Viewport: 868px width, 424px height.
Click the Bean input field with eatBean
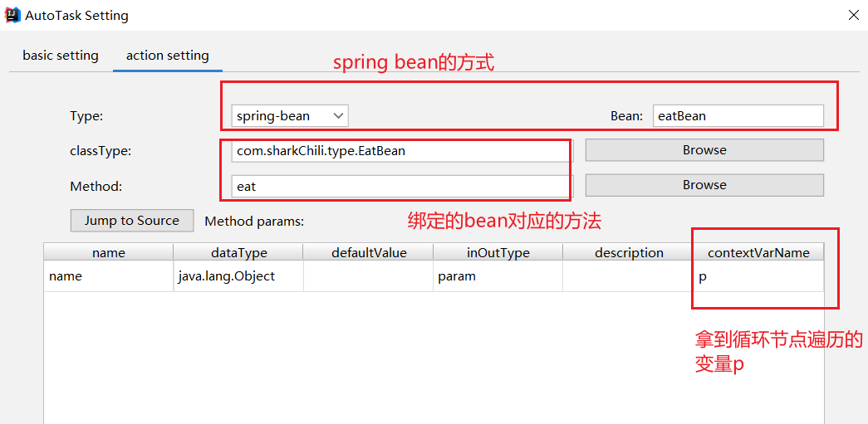tap(738, 116)
